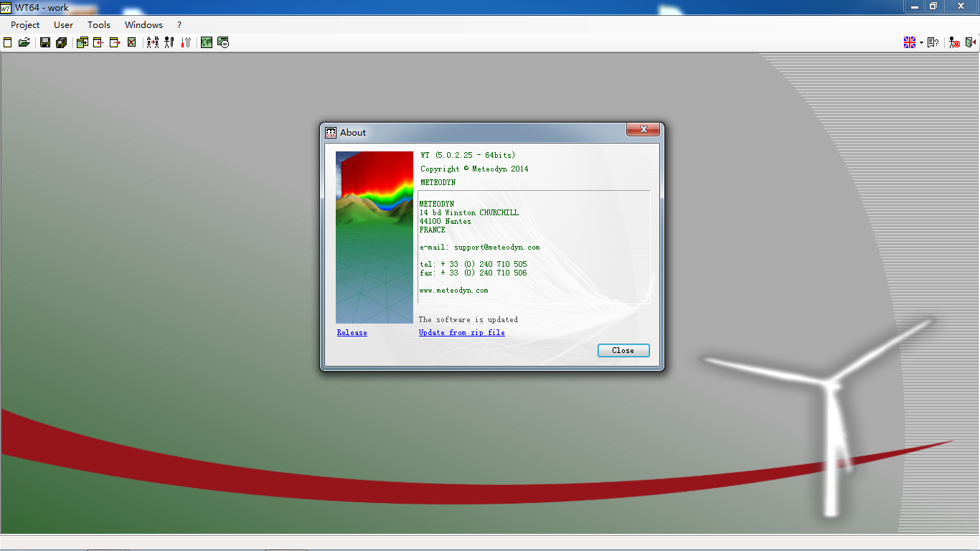The image size is (980, 551).
Task: Click the tel: + 33 (0) 240 710 505 line
Action: tap(473, 265)
